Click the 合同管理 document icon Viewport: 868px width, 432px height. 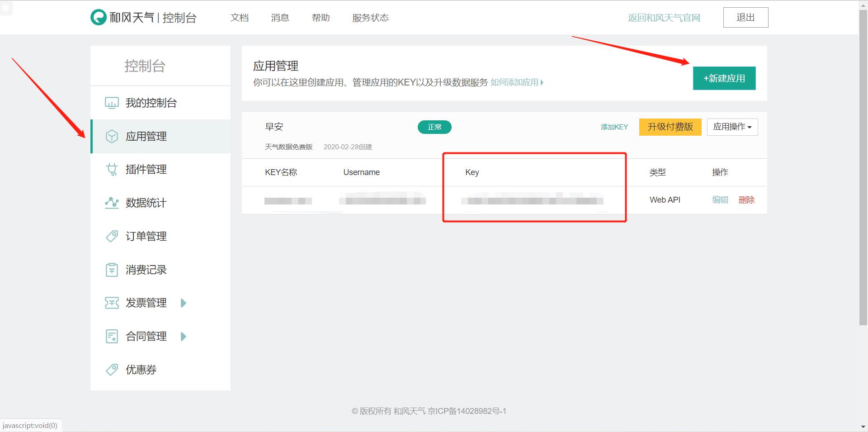[112, 336]
